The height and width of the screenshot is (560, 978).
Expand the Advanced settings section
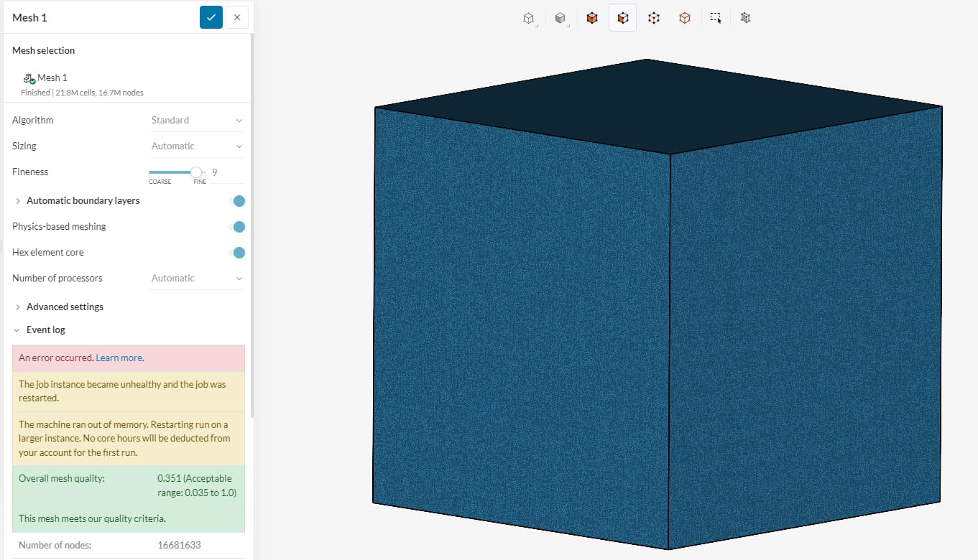click(65, 307)
